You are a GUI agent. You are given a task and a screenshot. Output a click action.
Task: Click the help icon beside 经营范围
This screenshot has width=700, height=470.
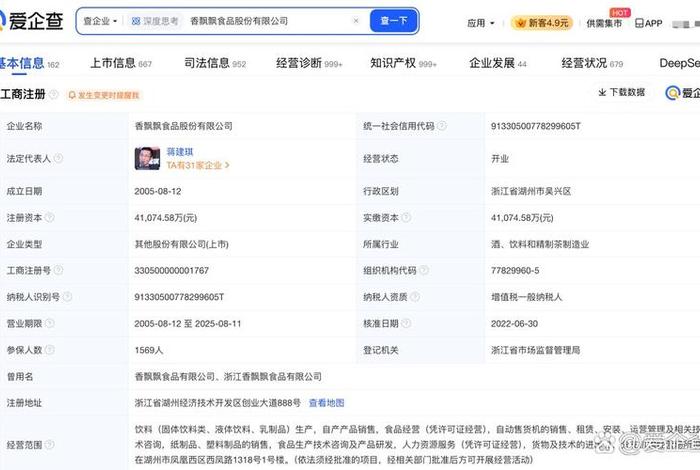click(x=50, y=445)
